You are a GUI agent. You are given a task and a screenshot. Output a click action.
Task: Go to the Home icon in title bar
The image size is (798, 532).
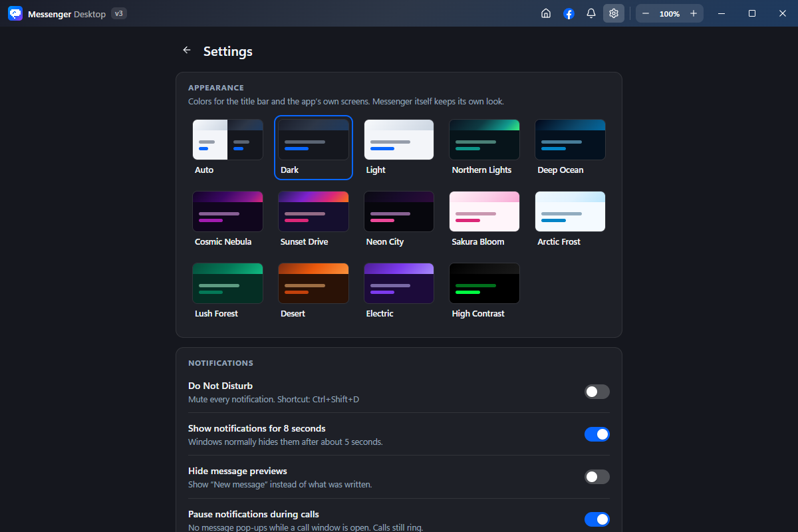(x=546, y=13)
